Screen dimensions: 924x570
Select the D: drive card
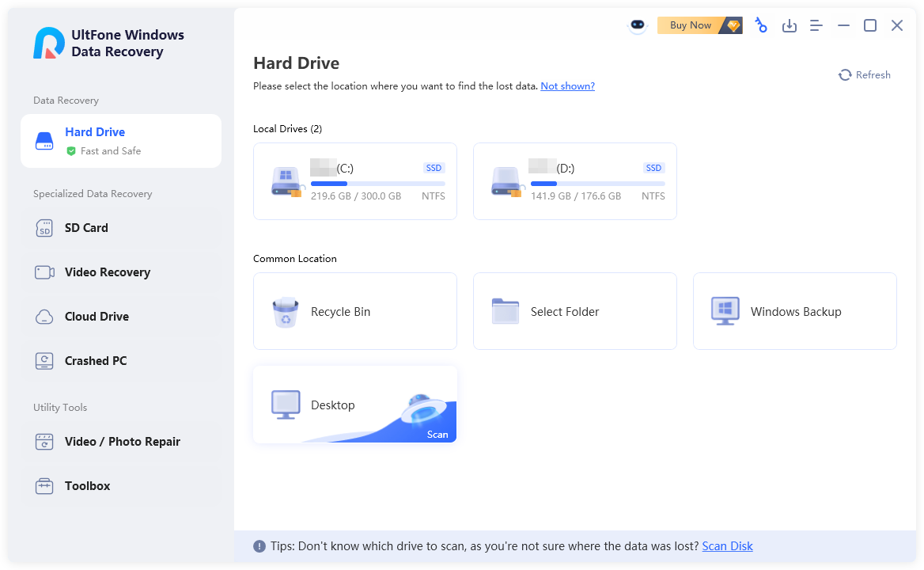click(x=574, y=181)
